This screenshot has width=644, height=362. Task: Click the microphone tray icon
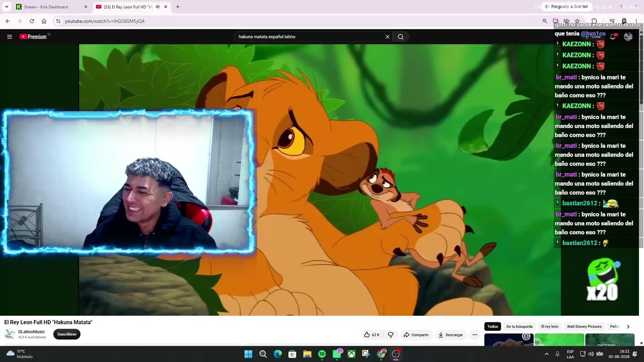(557, 354)
